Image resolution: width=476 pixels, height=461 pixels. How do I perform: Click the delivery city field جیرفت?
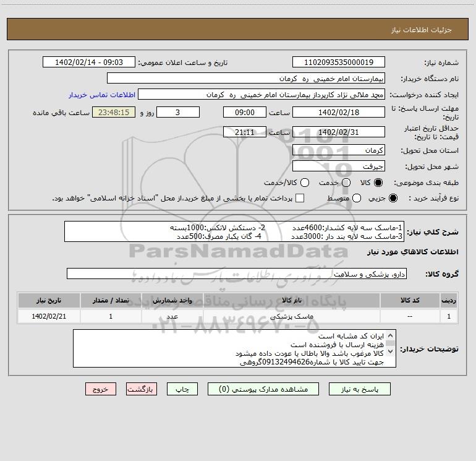point(339,166)
